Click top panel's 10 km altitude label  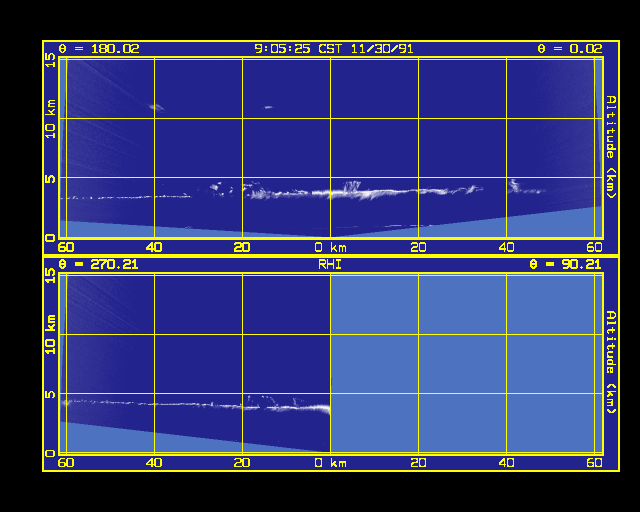(50, 118)
